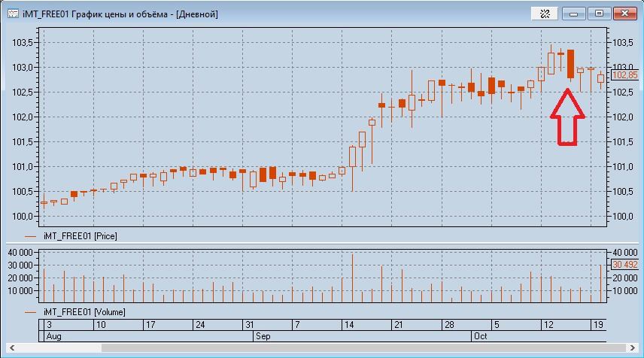Click the horizontal scrollbar thumb

point(363,347)
